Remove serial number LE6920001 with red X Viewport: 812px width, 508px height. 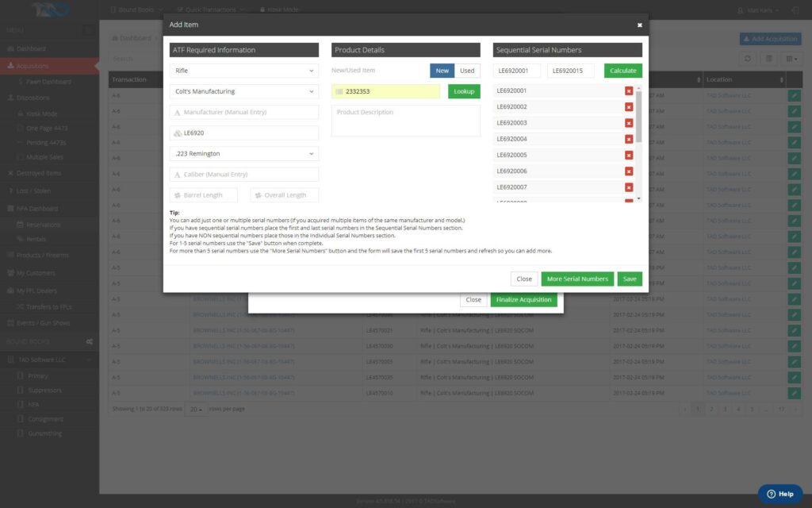pos(629,91)
